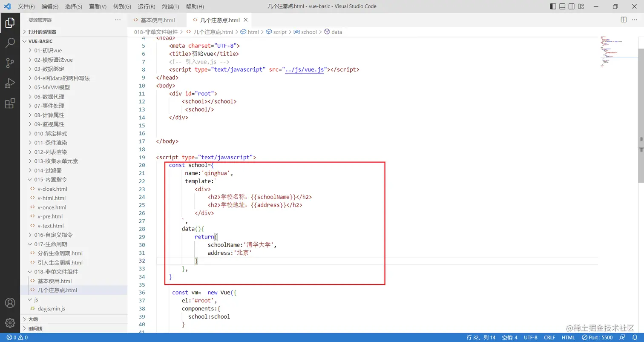Screen dimensions: 644x342
Task: Open v-cloak.html file
Action: pyautogui.click(x=74, y=189)
